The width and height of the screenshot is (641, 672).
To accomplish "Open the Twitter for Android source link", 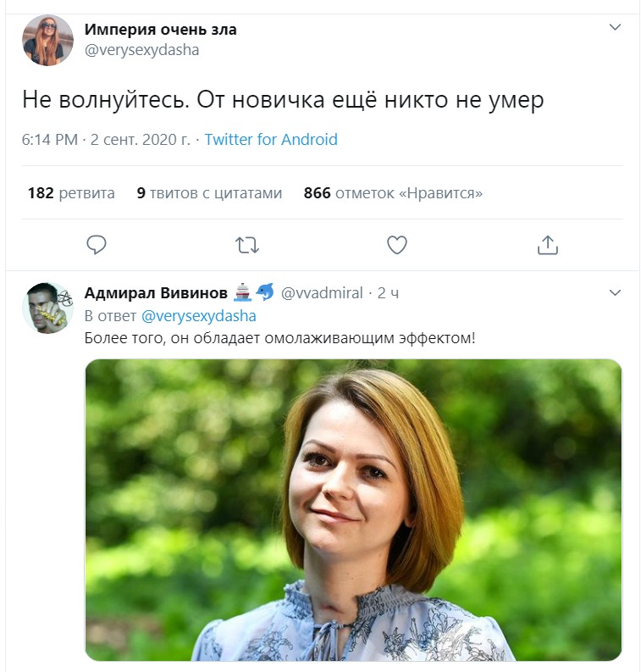I will [271, 140].
